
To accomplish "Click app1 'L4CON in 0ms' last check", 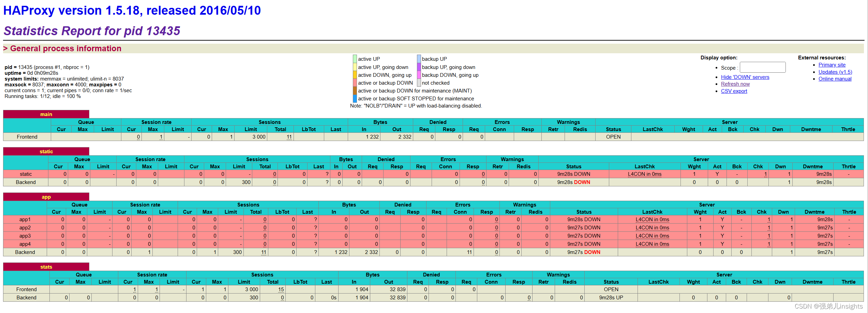I will click(652, 219).
